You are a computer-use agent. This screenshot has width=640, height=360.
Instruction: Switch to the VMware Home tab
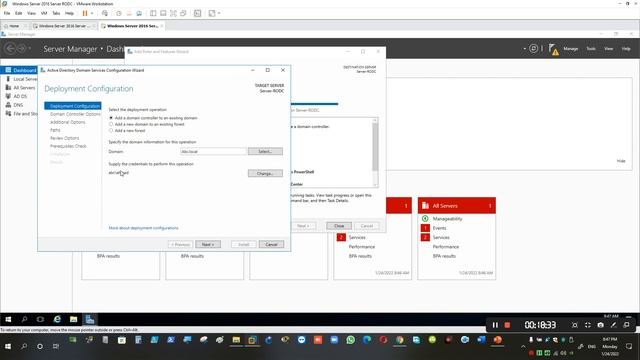point(13,26)
